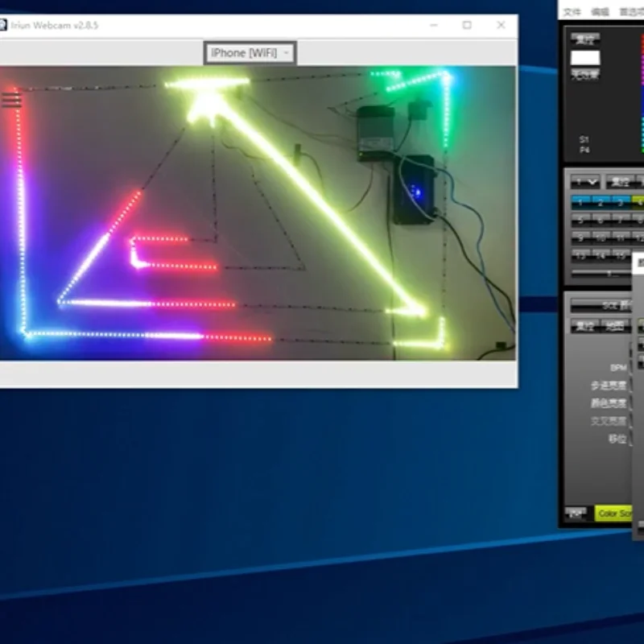Image resolution: width=644 pixels, height=644 pixels.
Task: Open the hamburger menu over the webcam video
Action: (x=11, y=99)
